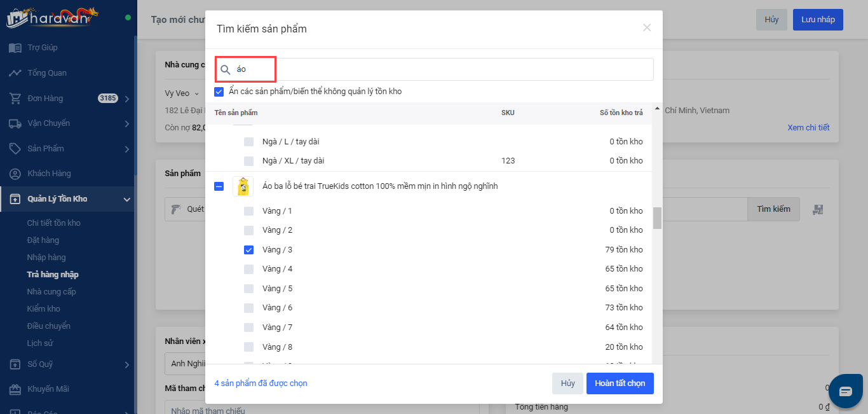Click the Tổng Quan chart icon
This screenshot has height=414, width=868.
pyautogui.click(x=15, y=73)
